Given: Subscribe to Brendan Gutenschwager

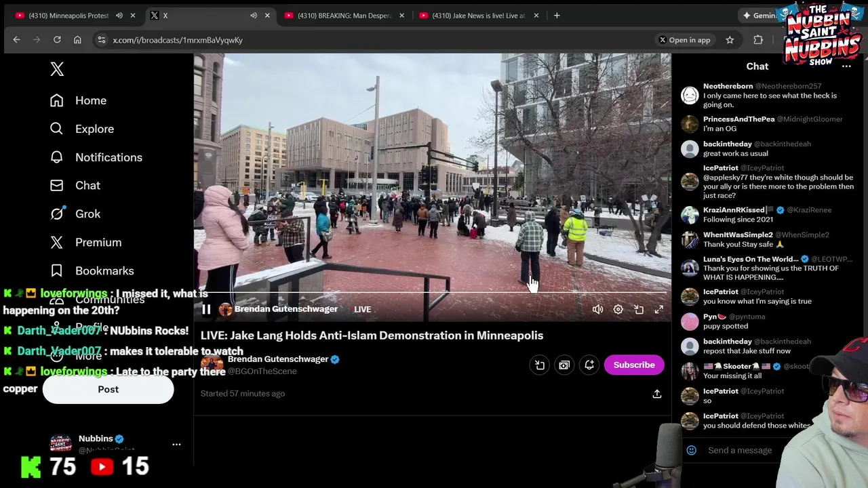Looking at the screenshot, I should click(634, 365).
